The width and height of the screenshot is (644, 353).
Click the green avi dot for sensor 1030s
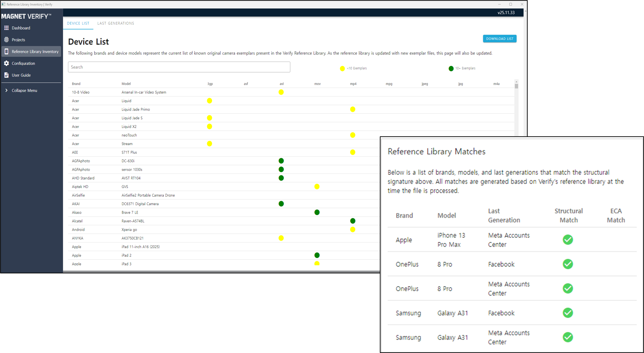coord(281,169)
